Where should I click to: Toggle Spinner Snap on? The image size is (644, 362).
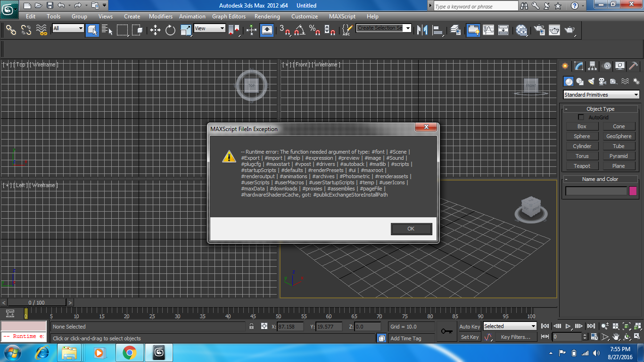click(x=330, y=30)
